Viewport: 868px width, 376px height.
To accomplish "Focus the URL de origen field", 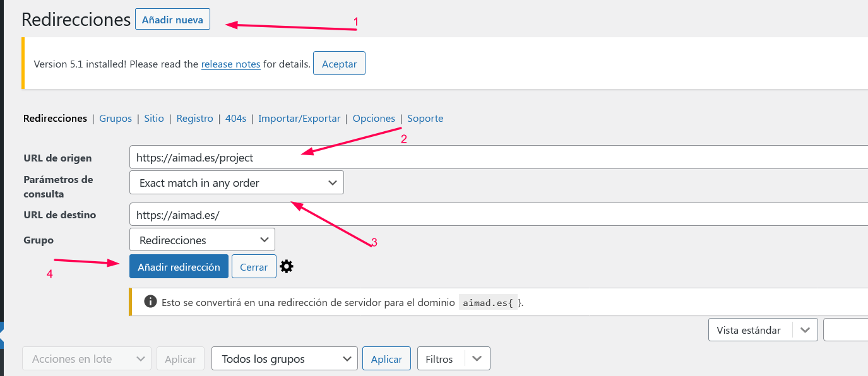I will coord(499,157).
